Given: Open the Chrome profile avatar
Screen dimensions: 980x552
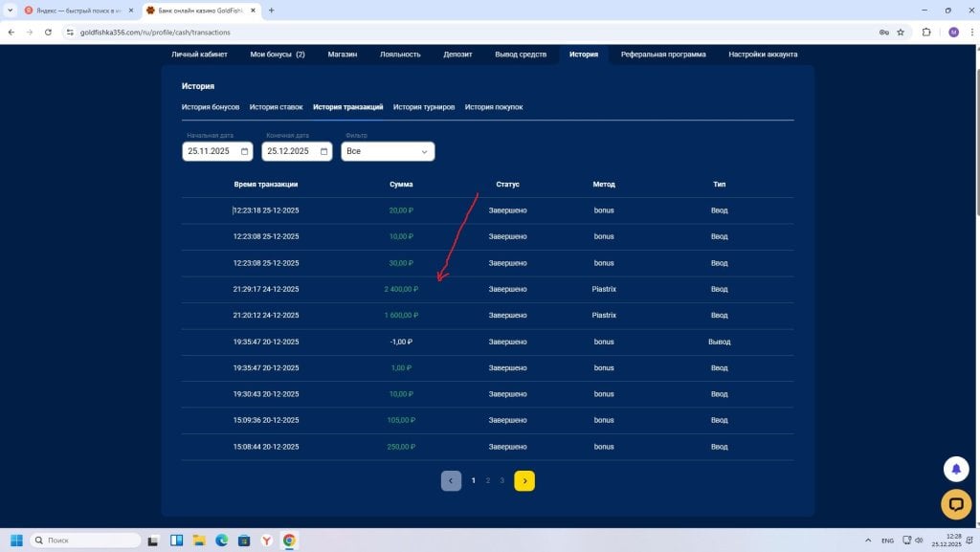Looking at the screenshot, I should (953, 32).
